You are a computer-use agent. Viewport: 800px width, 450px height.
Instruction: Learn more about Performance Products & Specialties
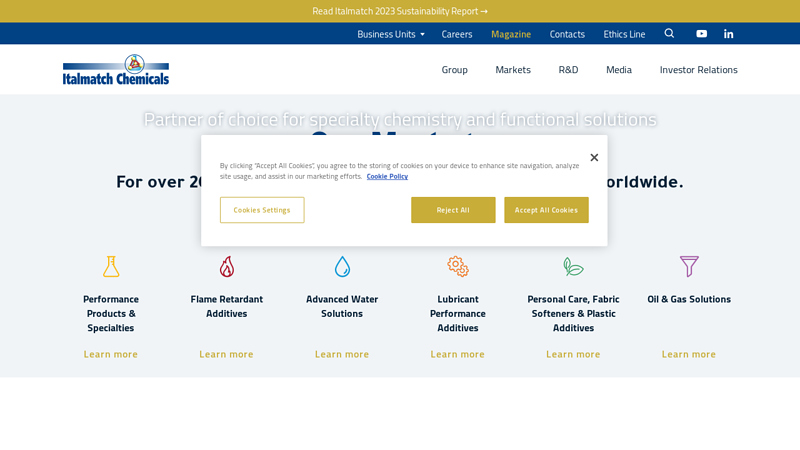click(x=111, y=354)
